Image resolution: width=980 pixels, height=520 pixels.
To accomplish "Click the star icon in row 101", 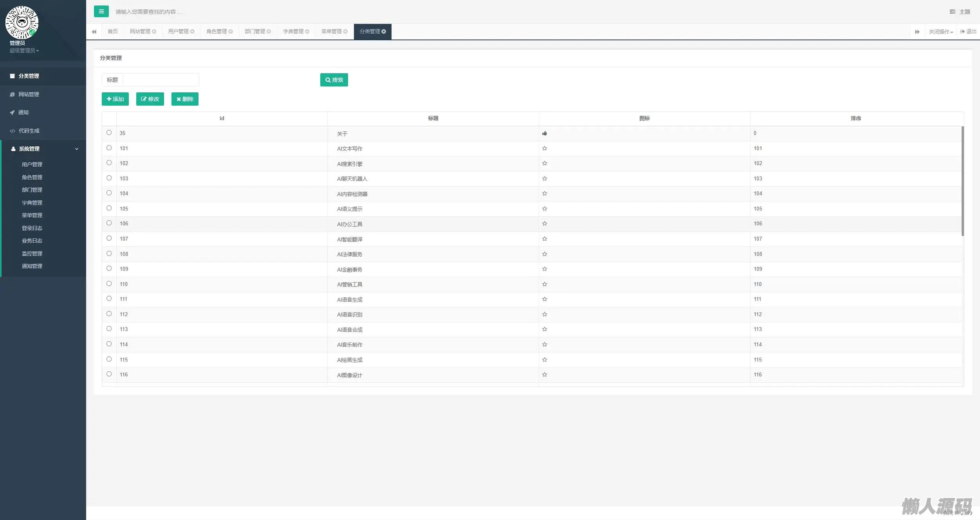I will pyautogui.click(x=544, y=148).
